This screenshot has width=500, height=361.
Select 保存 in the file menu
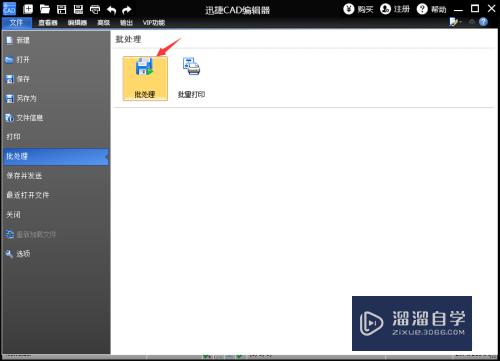pos(55,79)
